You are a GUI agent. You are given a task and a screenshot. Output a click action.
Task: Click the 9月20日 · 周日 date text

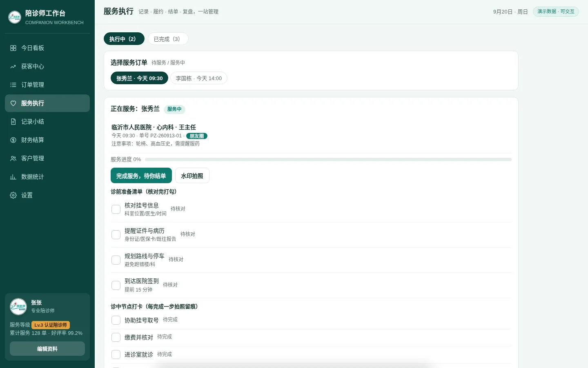coord(510,12)
